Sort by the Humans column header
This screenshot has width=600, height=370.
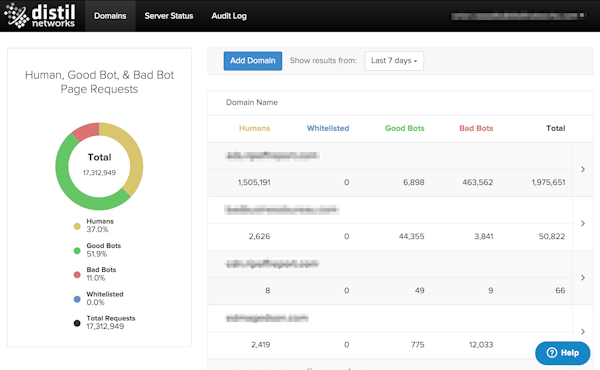(254, 128)
